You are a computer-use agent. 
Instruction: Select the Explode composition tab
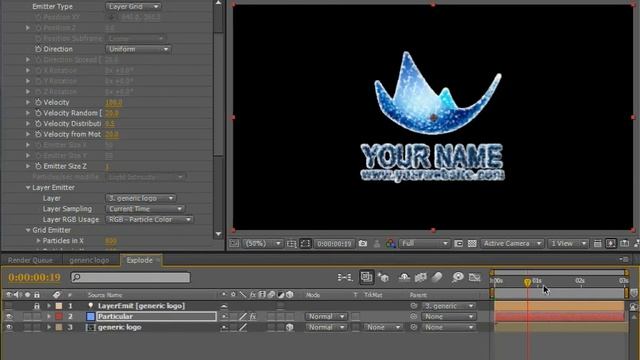(139, 260)
